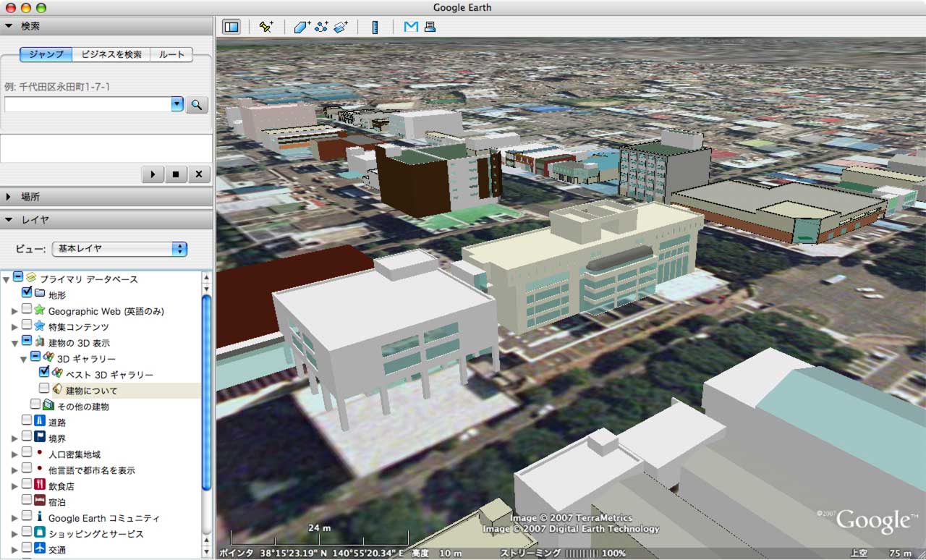Switch to ルート directions tab
This screenshot has width=926, height=560.
[x=171, y=54]
